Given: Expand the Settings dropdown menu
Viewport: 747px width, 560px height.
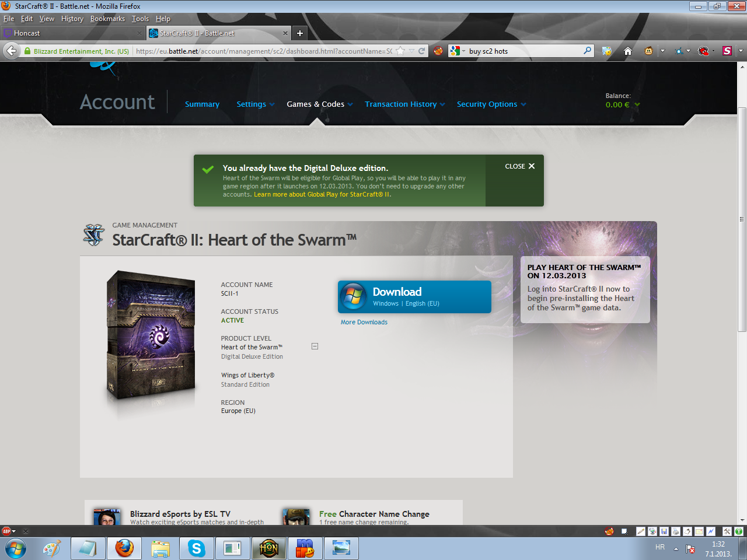Looking at the screenshot, I should click(x=255, y=104).
